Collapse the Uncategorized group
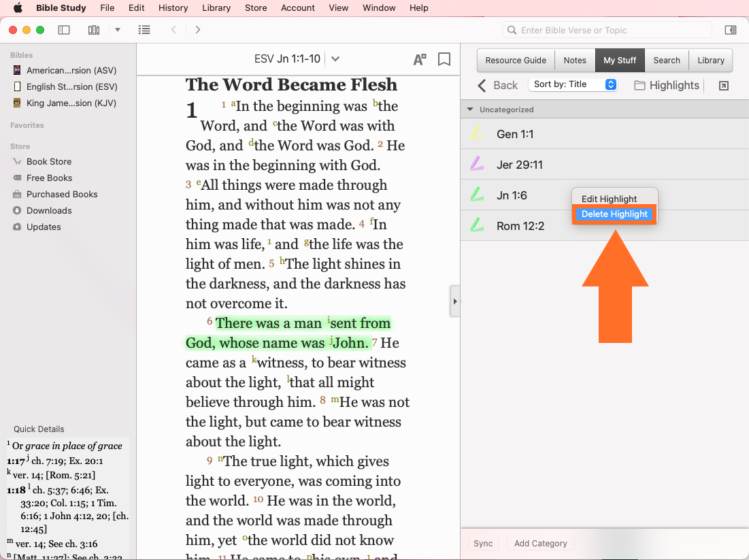This screenshot has width=749, height=560. [x=469, y=110]
